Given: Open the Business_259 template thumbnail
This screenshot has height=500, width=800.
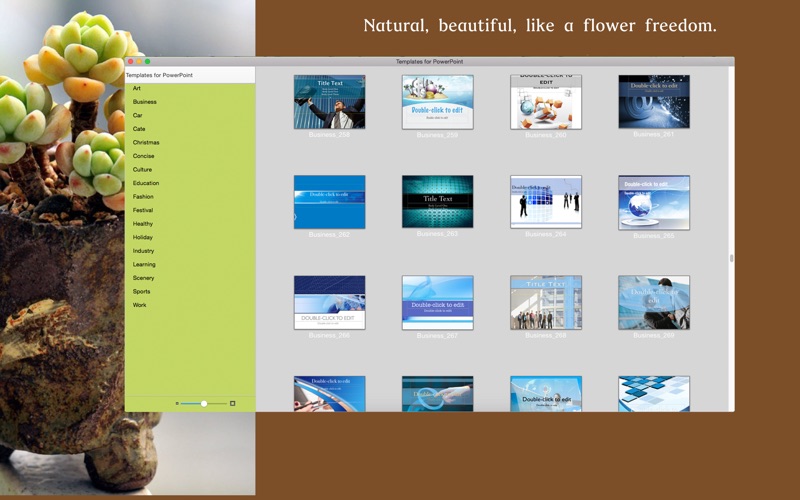Looking at the screenshot, I should [437, 101].
